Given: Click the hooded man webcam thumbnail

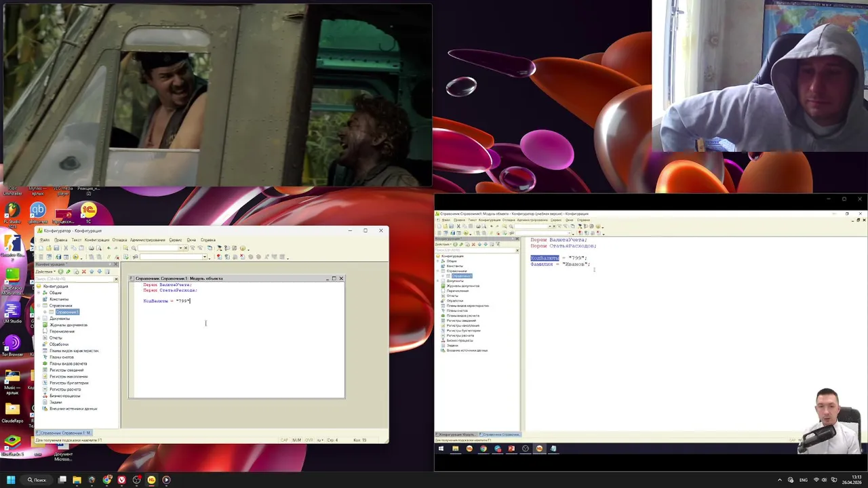Looking at the screenshot, I should point(759,76).
